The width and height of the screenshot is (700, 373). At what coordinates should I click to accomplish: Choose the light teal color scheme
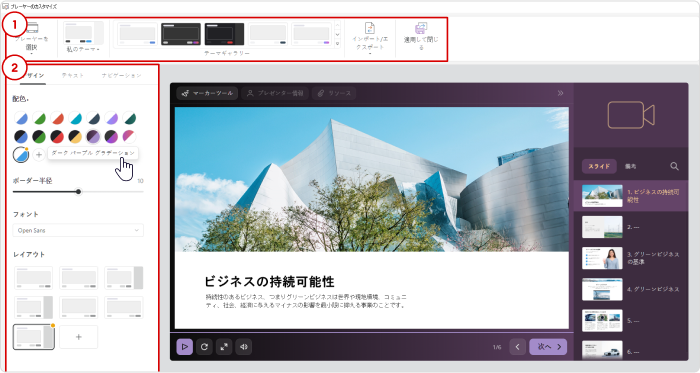click(x=75, y=118)
